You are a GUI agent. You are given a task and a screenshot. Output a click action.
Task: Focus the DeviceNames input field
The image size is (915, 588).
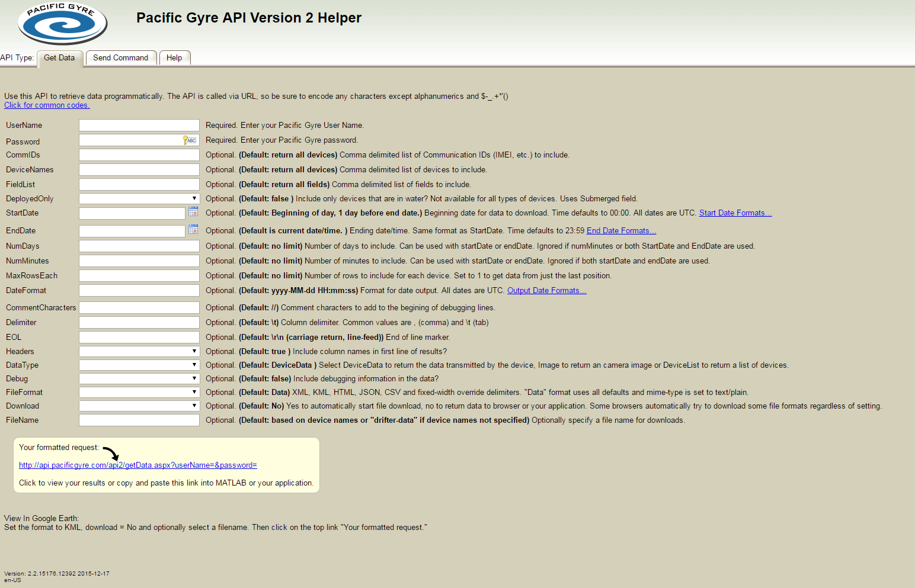point(139,169)
